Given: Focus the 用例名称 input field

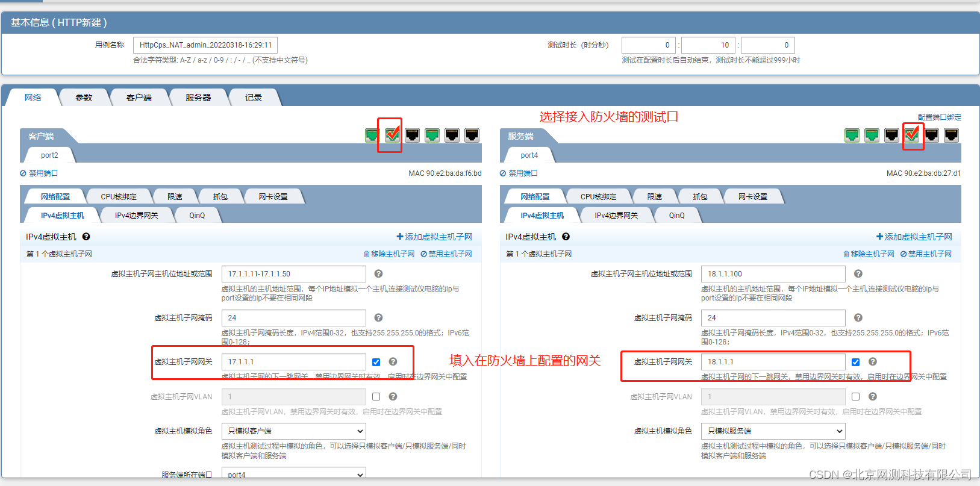Looking at the screenshot, I should (205, 45).
